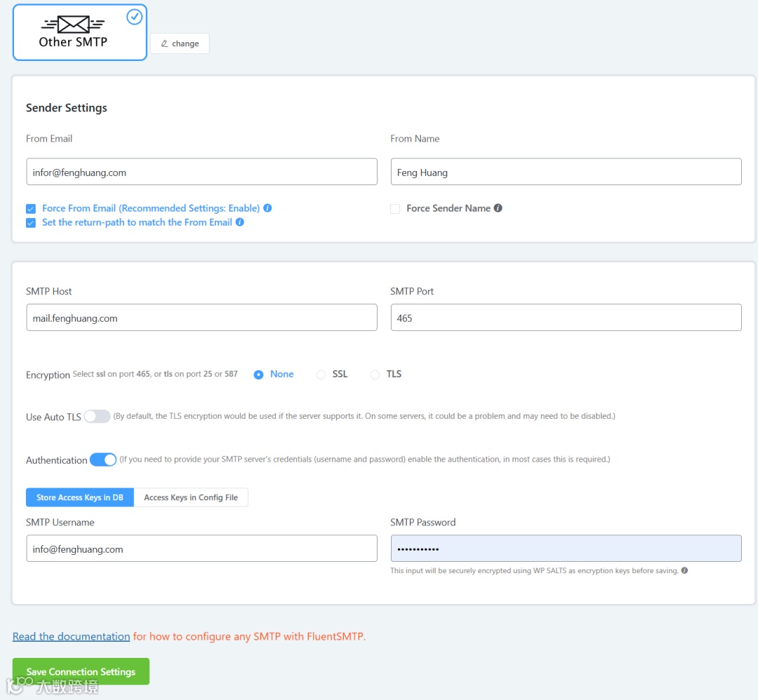Click info icon next to Force Sender Name
Screen dimensions: 758x700
498,208
